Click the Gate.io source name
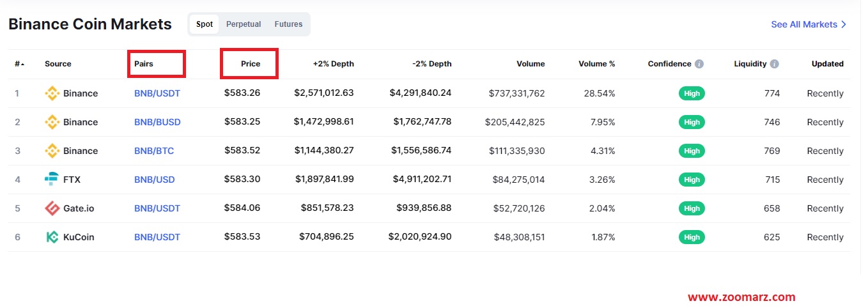 tap(79, 208)
